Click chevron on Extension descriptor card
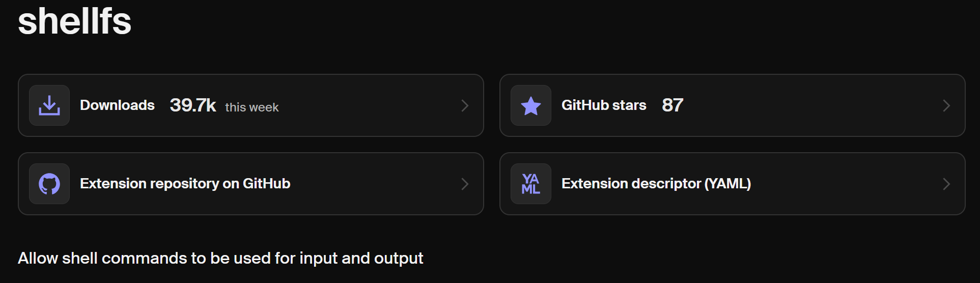 [x=946, y=184]
